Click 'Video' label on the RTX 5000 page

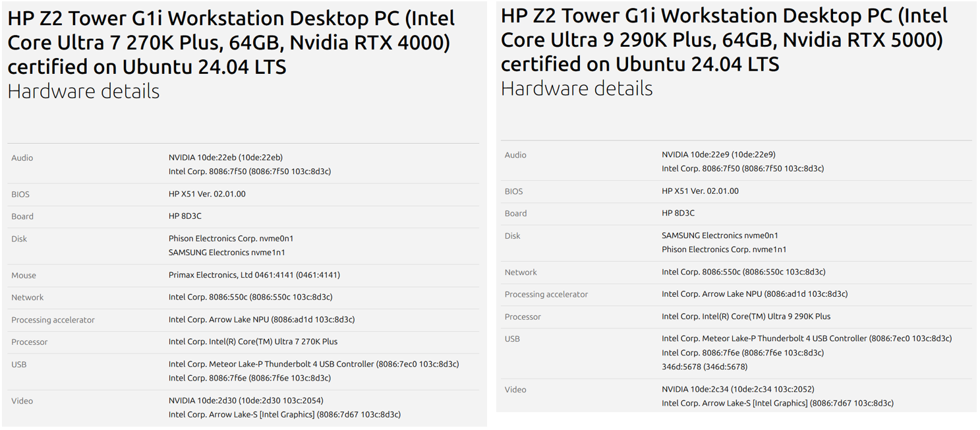click(x=515, y=390)
